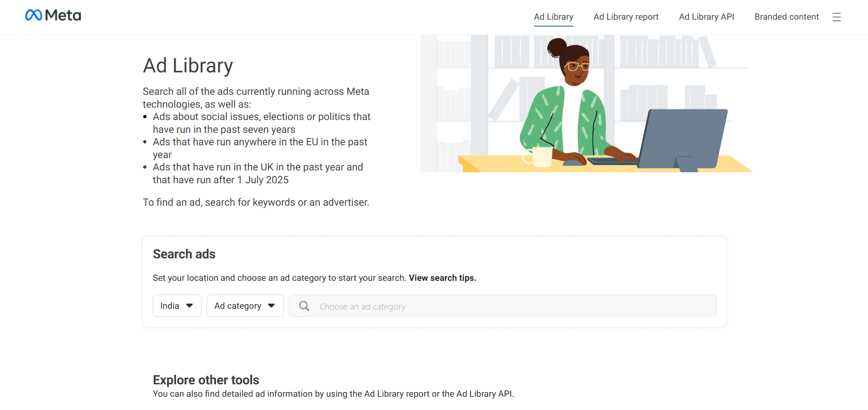Click the bullet mentioning 1 July 2025
Screen dimensions: 868x410
point(258,174)
